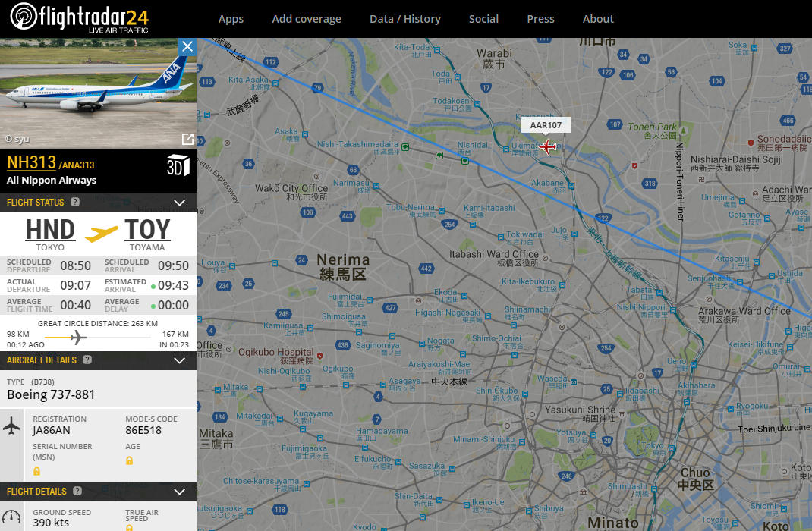Click the 390 kts ground speed value

coord(51,523)
